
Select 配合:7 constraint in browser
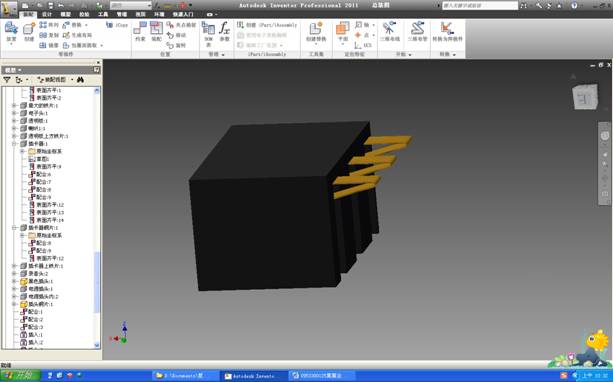coord(40,182)
